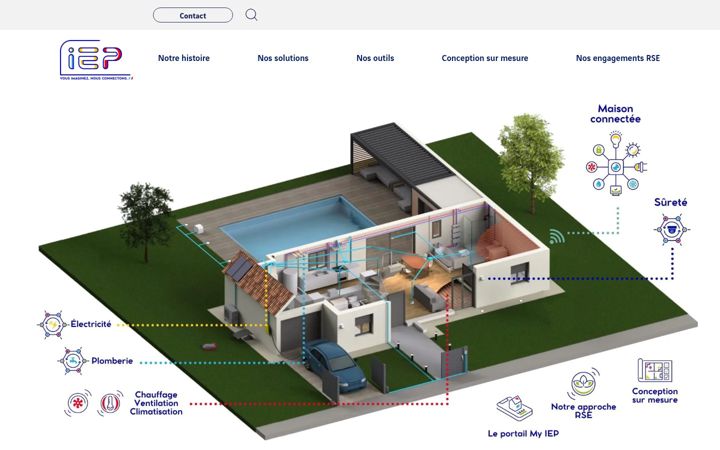
Task: Click the swimming pool in the house illustration
Action: click(x=298, y=225)
